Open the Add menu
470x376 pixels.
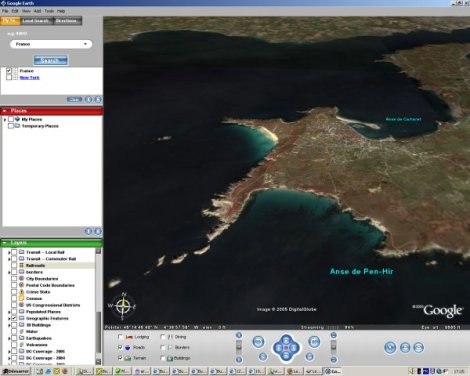point(37,11)
